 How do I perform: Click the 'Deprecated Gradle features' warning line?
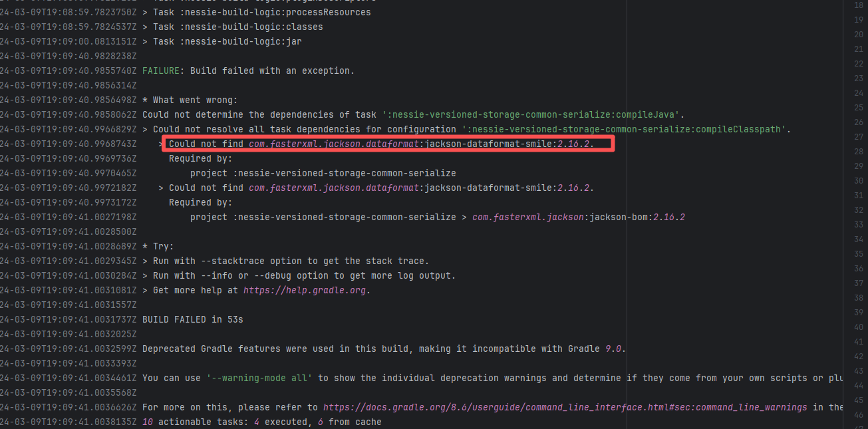[384, 349]
